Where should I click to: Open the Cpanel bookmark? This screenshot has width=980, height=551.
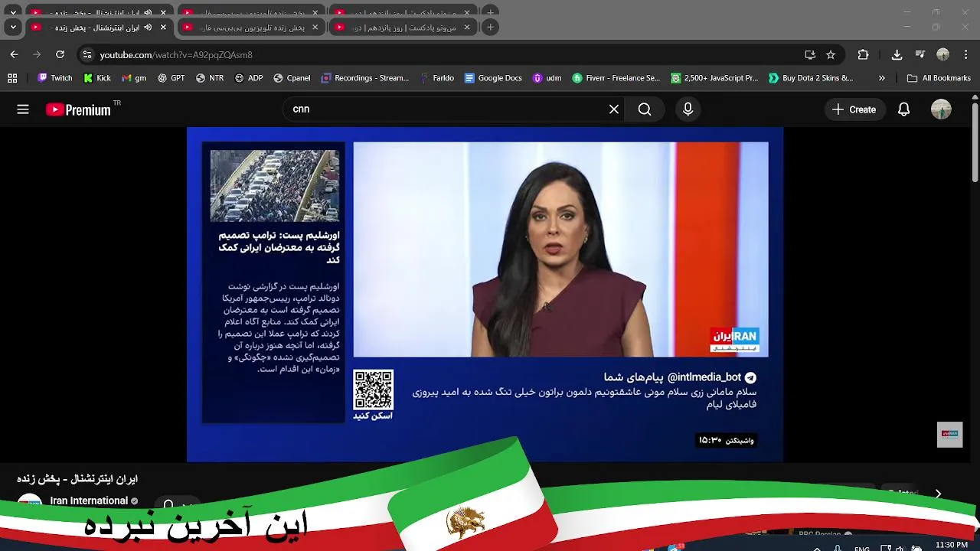292,78
